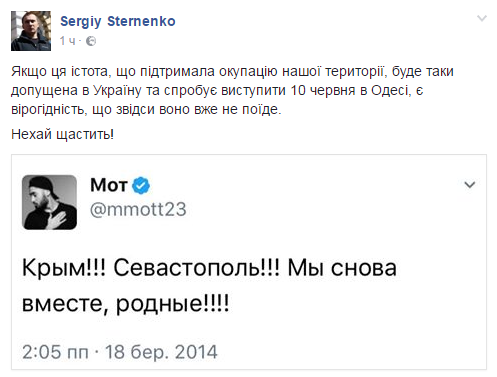This screenshot has height=377, width=497.
Task: Click the blue verified badge beside Мот
Action: click(141, 186)
